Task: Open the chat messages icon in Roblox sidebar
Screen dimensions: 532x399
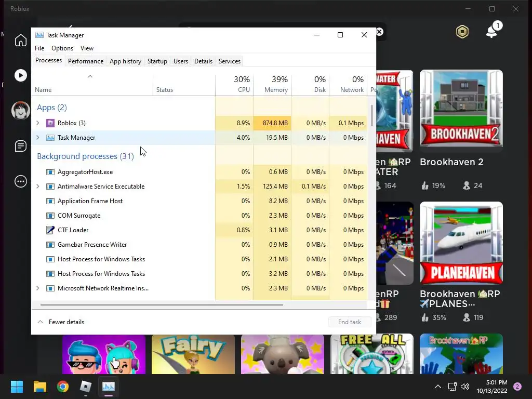Action: 21,146
